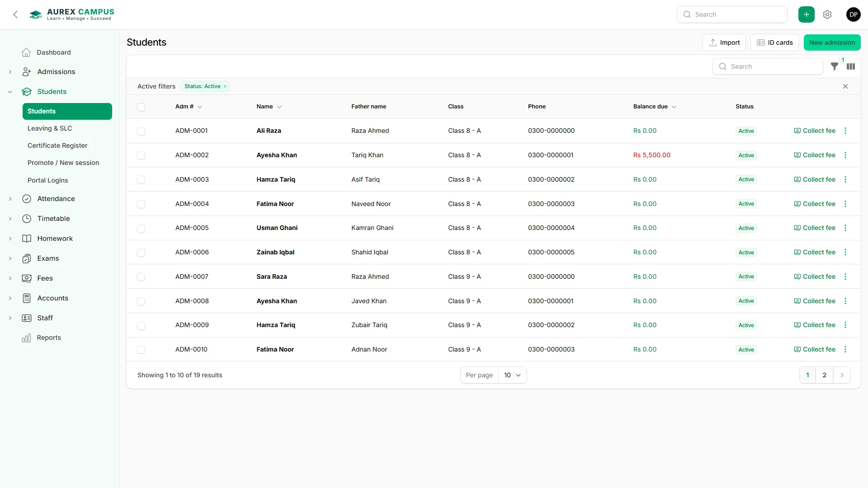The height and width of the screenshot is (488, 868).
Task: Go to next page with arrow icon
Action: pyautogui.click(x=842, y=375)
